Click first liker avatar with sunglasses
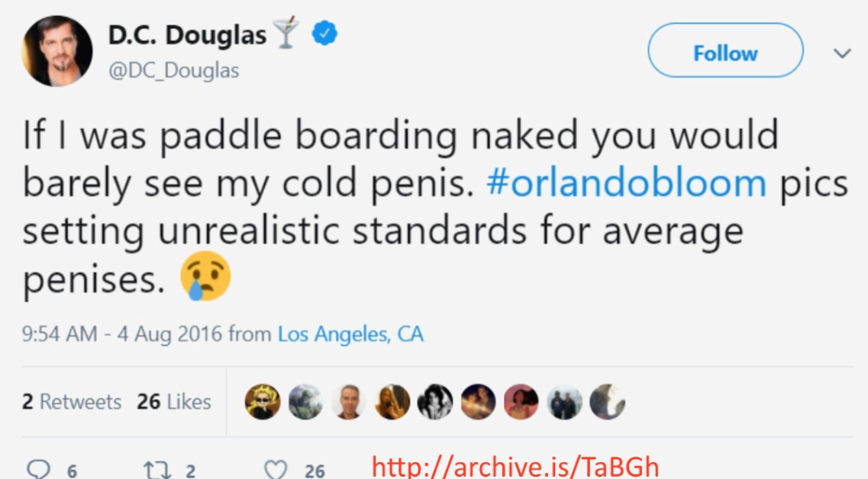Image resolution: width=868 pixels, height=479 pixels. (263, 401)
